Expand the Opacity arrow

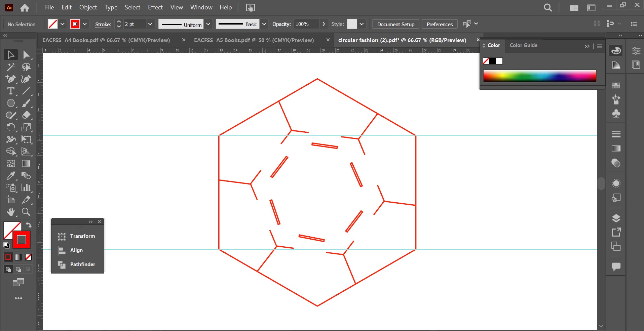point(324,24)
